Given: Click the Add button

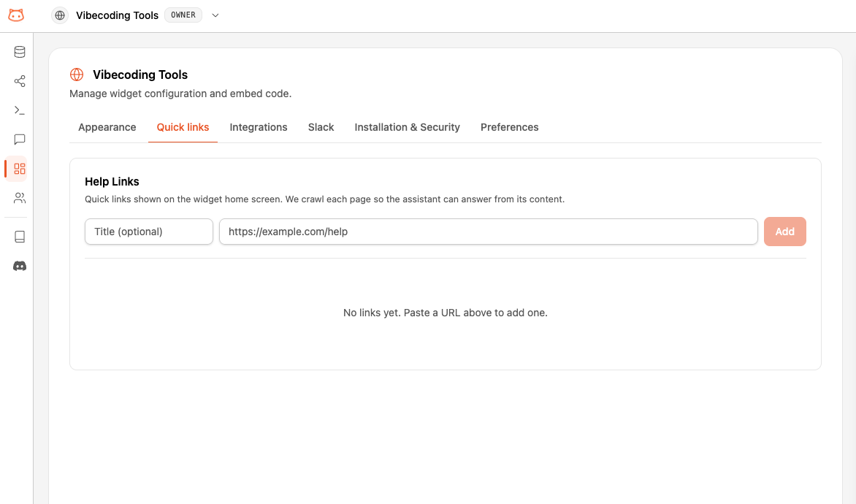Looking at the screenshot, I should click(785, 232).
